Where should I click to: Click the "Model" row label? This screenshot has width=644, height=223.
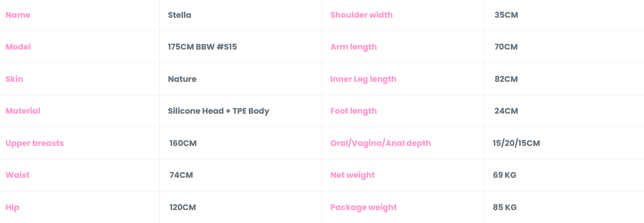coord(18,47)
